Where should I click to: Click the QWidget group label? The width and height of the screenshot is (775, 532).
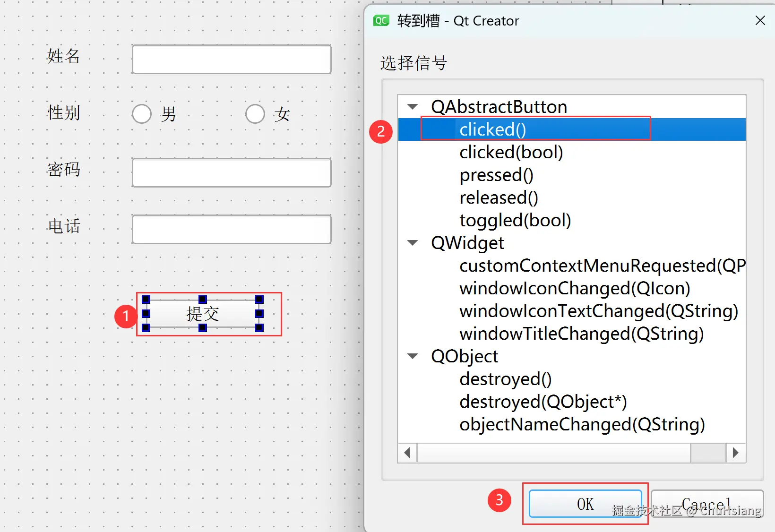click(x=467, y=243)
